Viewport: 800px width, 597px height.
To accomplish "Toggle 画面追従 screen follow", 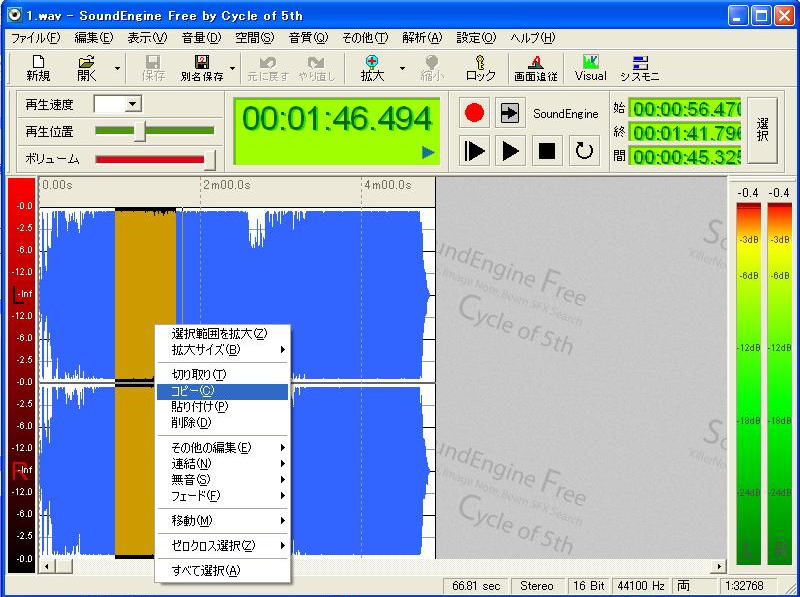I will tap(535, 68).
